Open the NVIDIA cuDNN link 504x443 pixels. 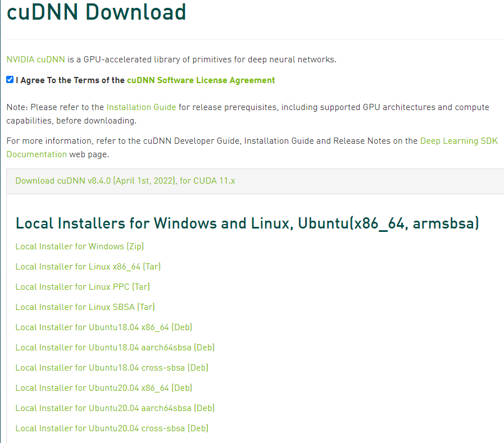35,60
